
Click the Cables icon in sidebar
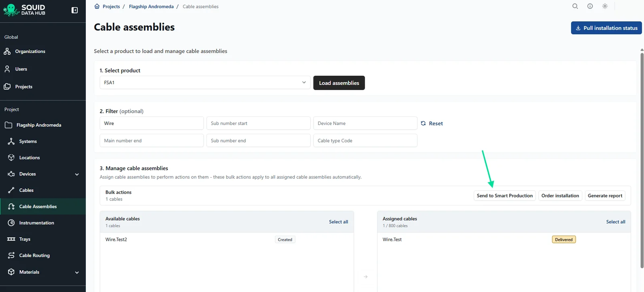tap(11, 190)
